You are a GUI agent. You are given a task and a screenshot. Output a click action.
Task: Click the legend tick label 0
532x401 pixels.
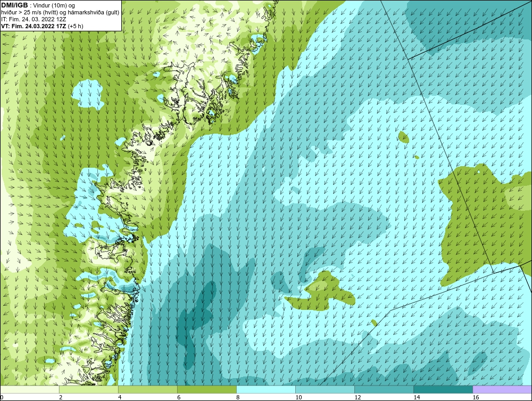[2, 397]
